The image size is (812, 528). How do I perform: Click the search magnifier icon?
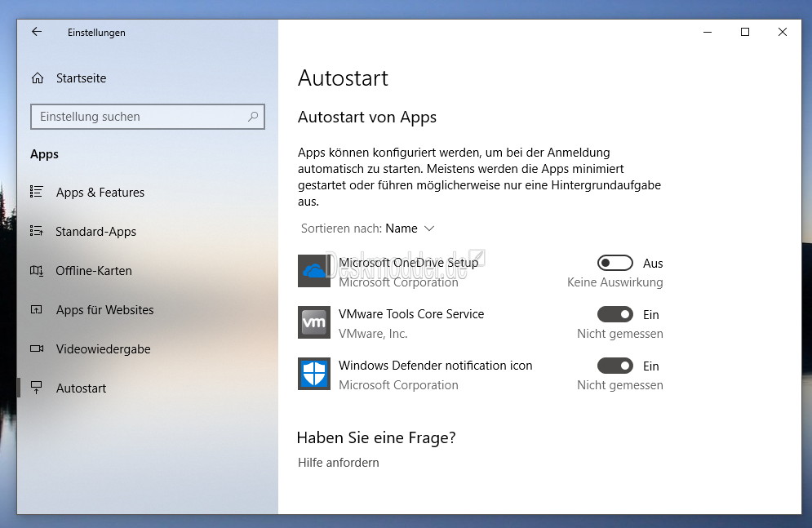click(x=253, y=117)
